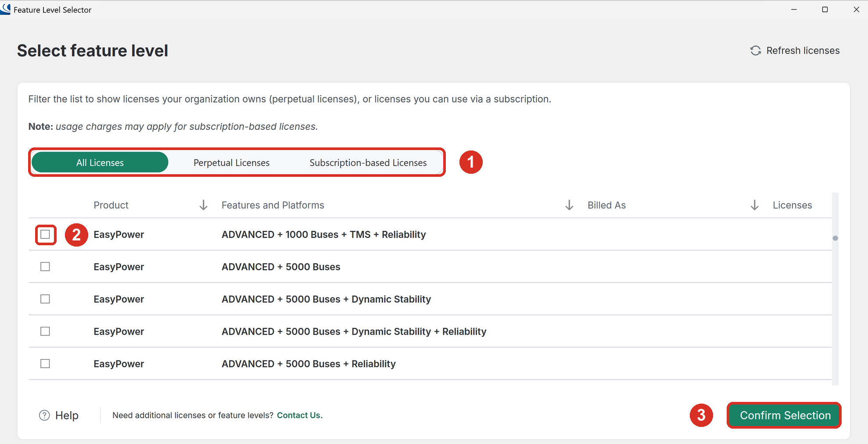Switch to the Perpetual Licenses tab

pos(232,162)
